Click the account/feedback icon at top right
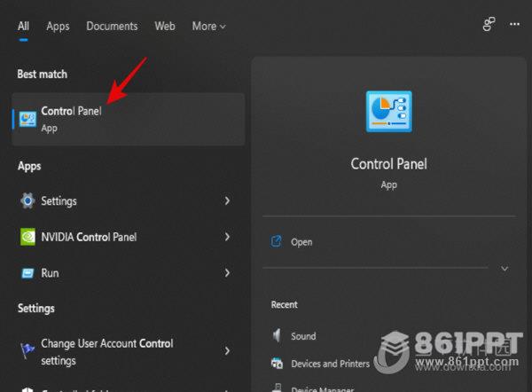 489,24
